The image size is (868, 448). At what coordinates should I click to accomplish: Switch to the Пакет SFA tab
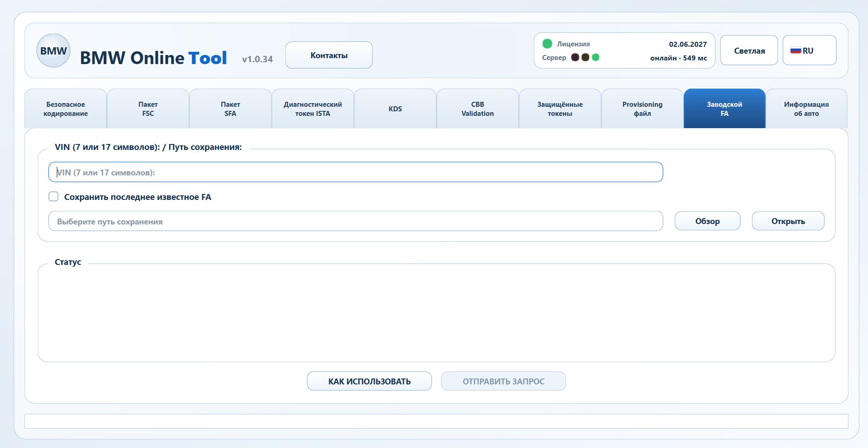point(231,109)
